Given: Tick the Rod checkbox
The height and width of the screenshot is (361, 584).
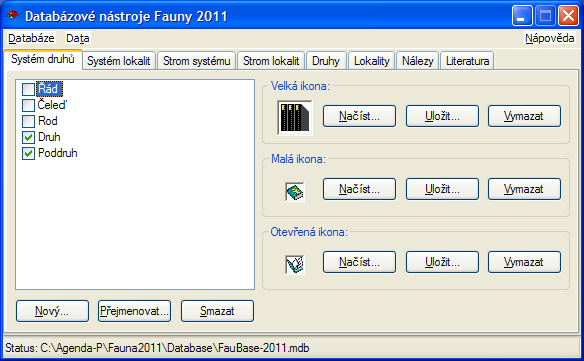Looking at the screenshot, I should coord(28,121).
